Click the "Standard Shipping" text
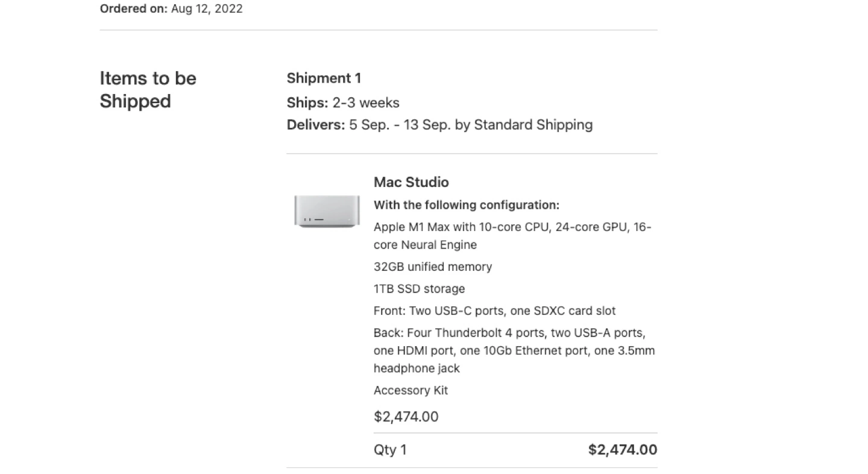The image size is (868, 474). click(533, 125)
